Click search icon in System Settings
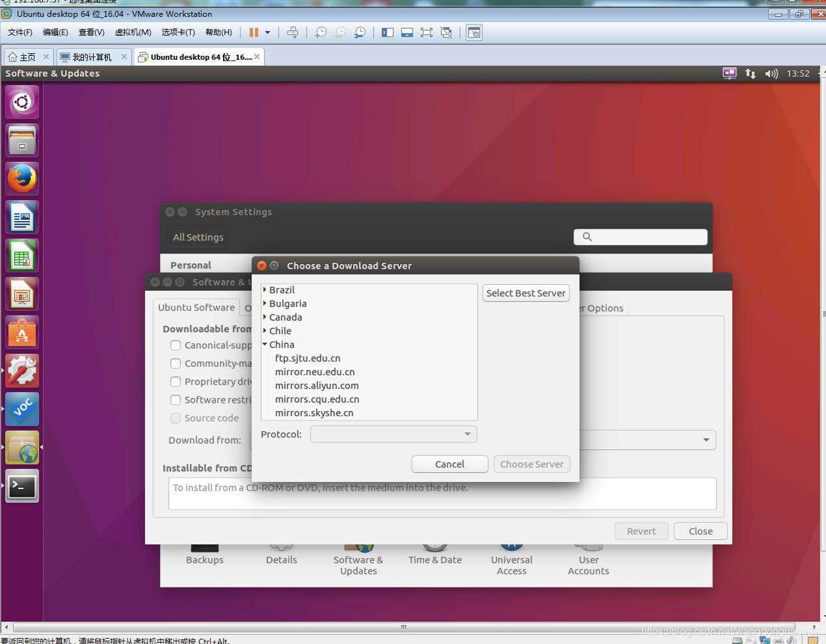 [x=587, y=237]
